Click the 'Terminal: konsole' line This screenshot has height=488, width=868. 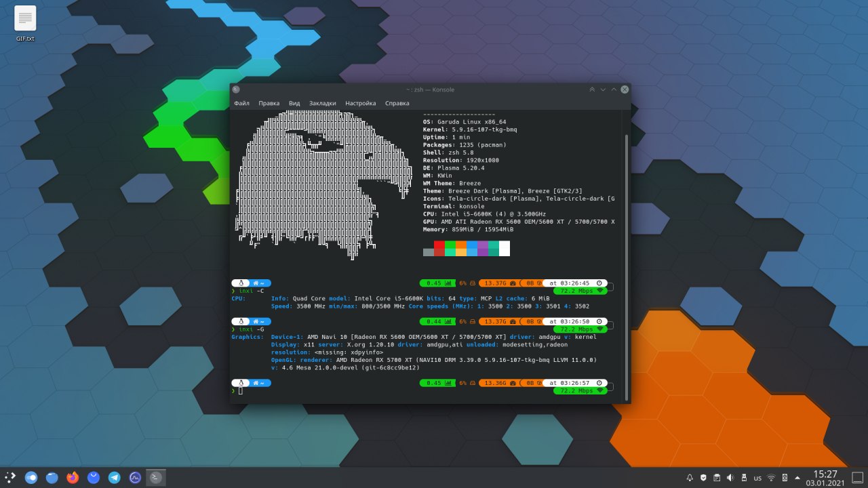coord(454,206)
